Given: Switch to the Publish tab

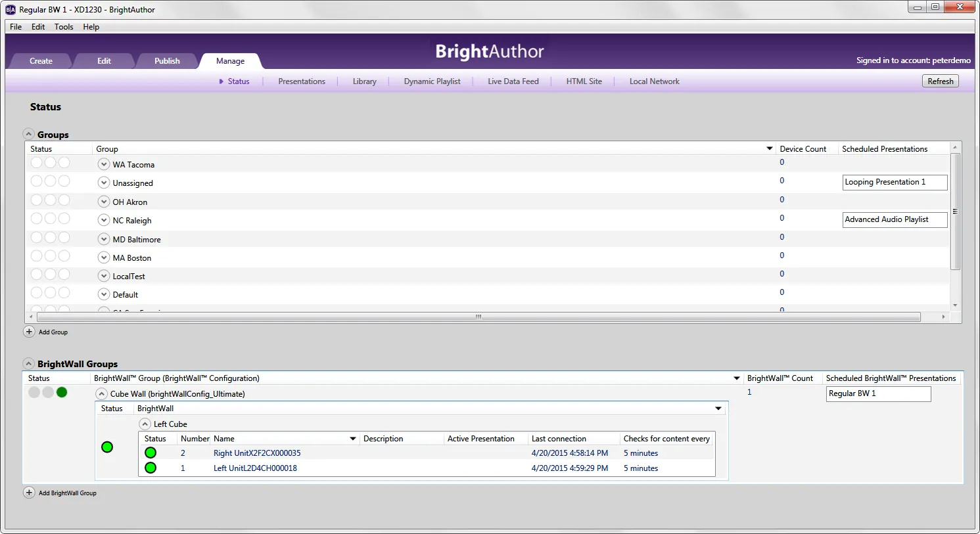Looking at the screenshot, I should 167,61.
